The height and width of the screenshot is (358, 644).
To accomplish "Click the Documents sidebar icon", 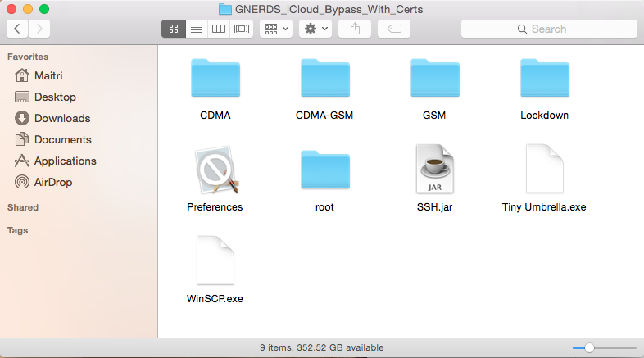I will [x=22, y=139].
